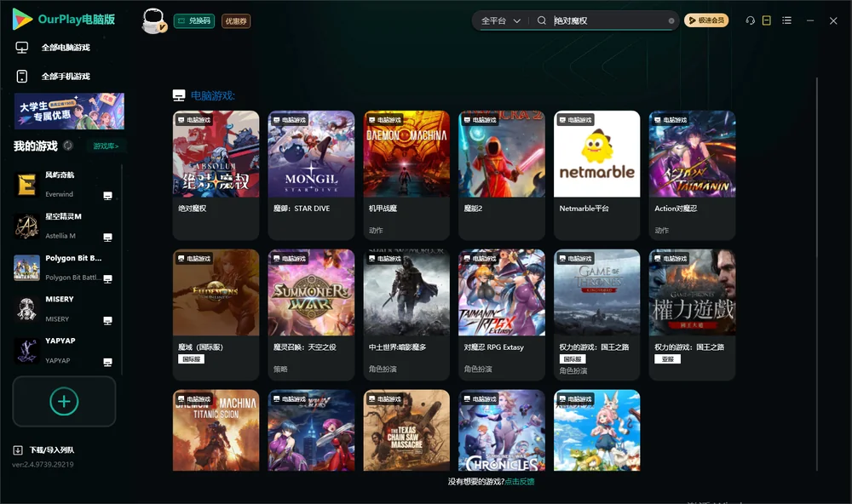Open the 魔灵召唤 Summoners War cover
Image resolution: width=852 pixels, height=504 pixels.
coord(311,293)
